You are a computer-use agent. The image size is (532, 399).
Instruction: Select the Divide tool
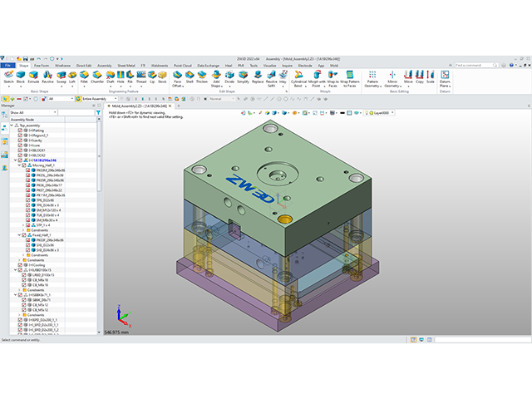[x=229, y=77]
